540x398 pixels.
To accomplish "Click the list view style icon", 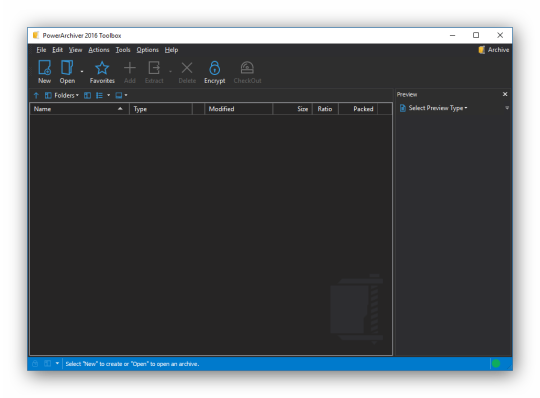I will point(99,95).
